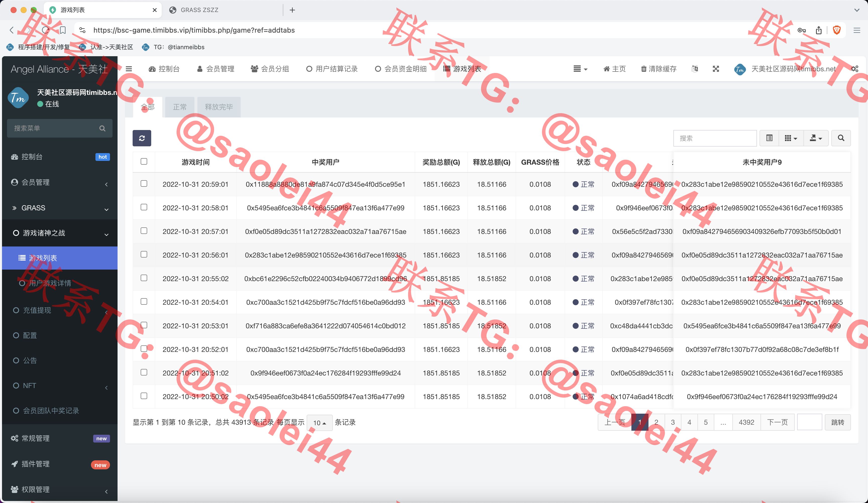Click the browser share icon
The width and height of the screenshot is (868, 503).
[819, 30]
